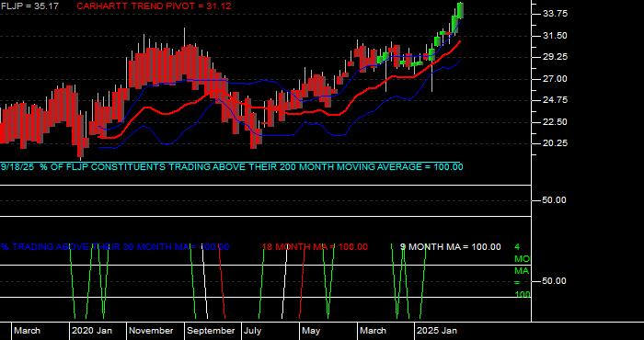Image resolution: width=644 pixels, height=340 pixels.
Task: Click the 2020 Jan date marker
Action: [x=92, y=331]
